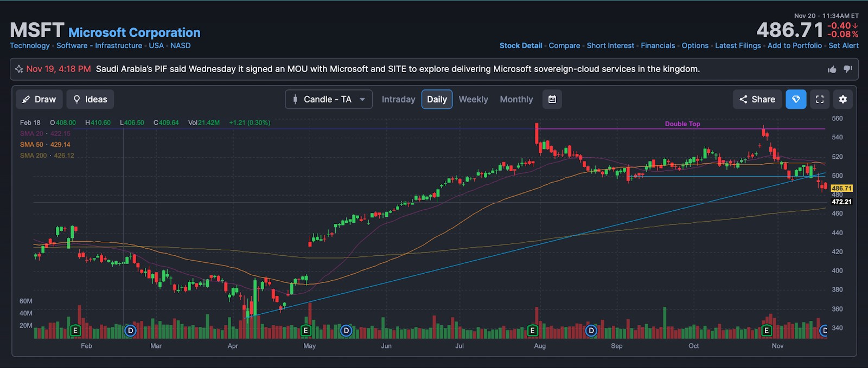
Task: Switch to the Monthly timeframe
Action: pyautogui.click(x=516, y=99)
